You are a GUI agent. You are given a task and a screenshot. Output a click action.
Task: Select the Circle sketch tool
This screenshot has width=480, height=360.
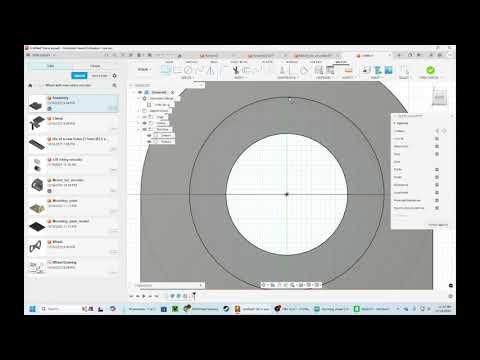188,70
